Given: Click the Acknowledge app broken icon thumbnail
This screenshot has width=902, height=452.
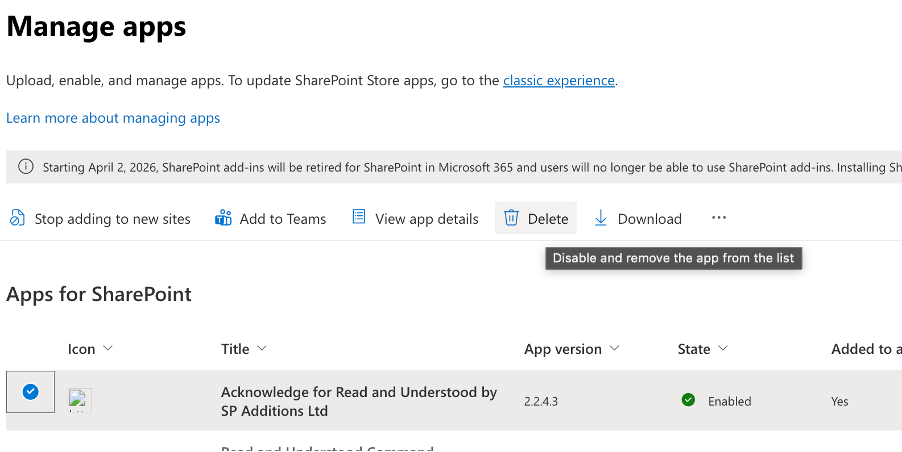Looking at the screenshot, I should pyautogui.click(x=79, y=400).
